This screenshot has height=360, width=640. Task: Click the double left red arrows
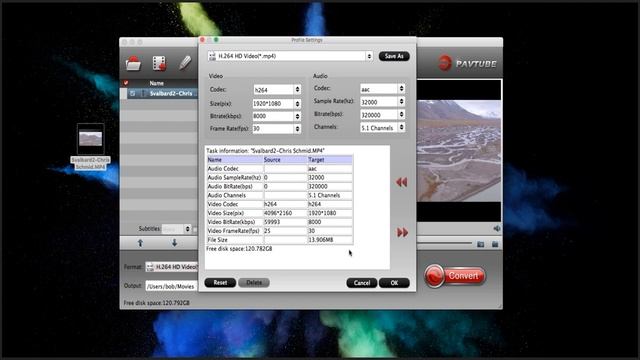click(x=402, y=182)
